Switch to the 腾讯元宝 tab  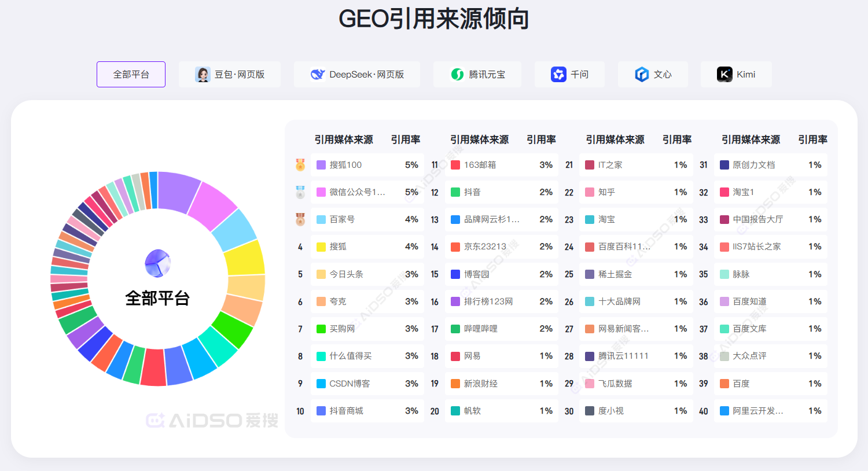[477, 75]
